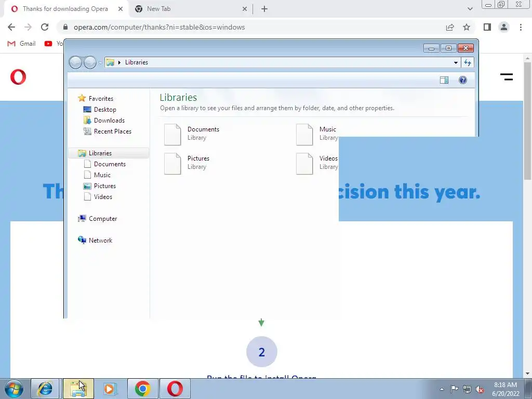Go forward in Chrome
Viewport: 532px width, 399px height.
(28, 27)
